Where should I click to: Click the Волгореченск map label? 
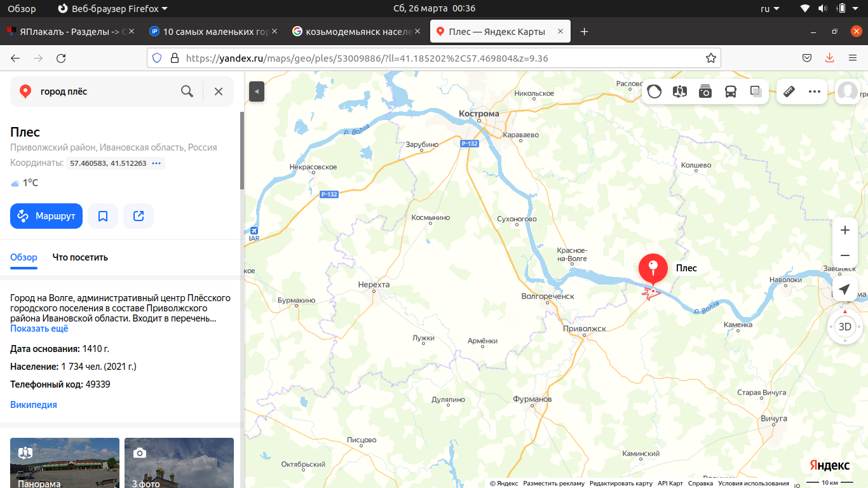click(548, 296)
